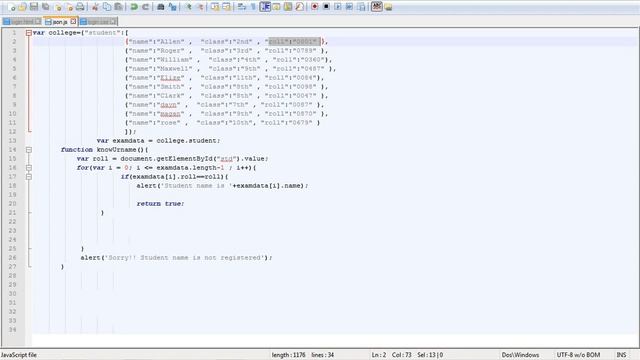Screen dimensions: 640x360
Task: Save the file with the floppy icon
Action: (34, 7)
